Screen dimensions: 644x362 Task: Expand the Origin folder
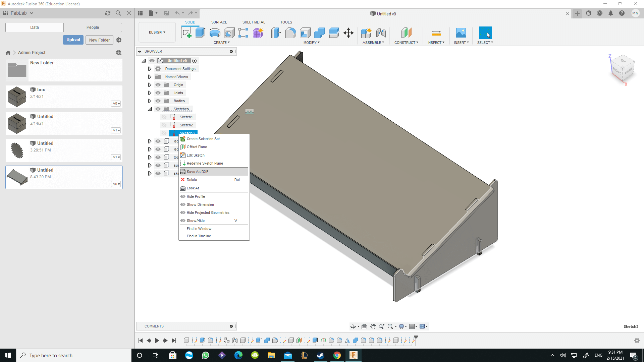[150, 85]
